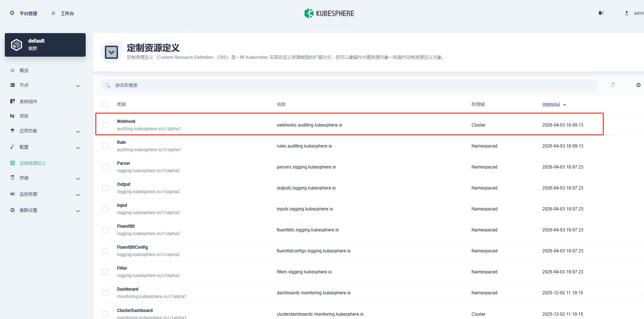Open the 概览 overview menu item
Screen dimensions: 644x319
[24, 70]
